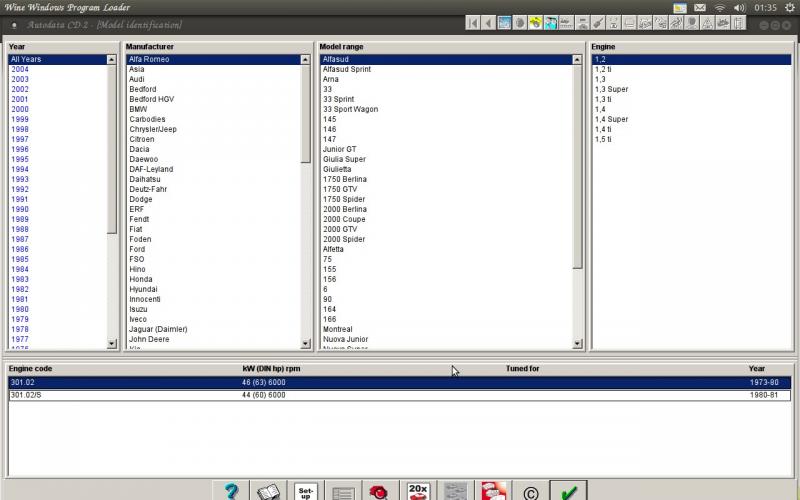The width and height of the screenshot is (800, 500).
Task: Click the warning triangle toolbar icon
Action: pos(707,23)
